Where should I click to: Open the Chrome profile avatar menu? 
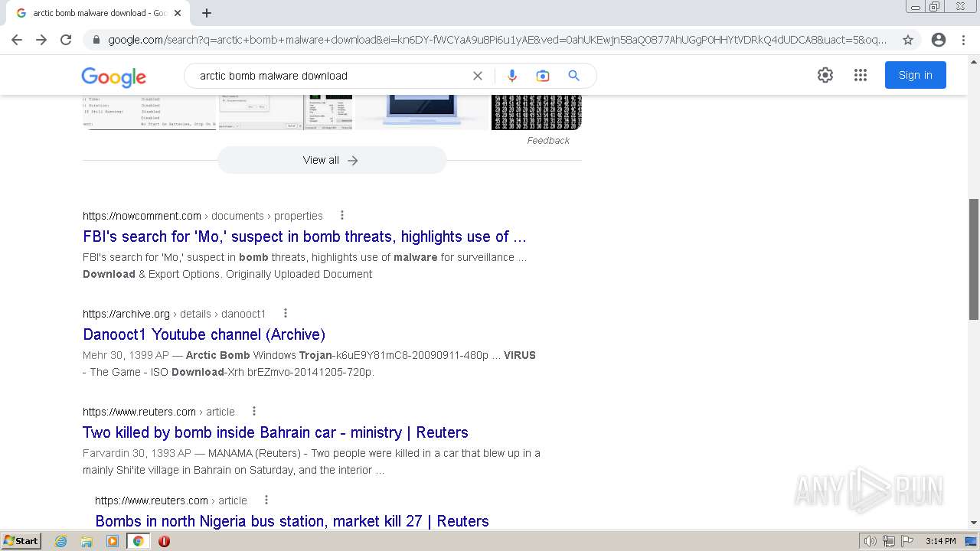(x=939, y=40)
